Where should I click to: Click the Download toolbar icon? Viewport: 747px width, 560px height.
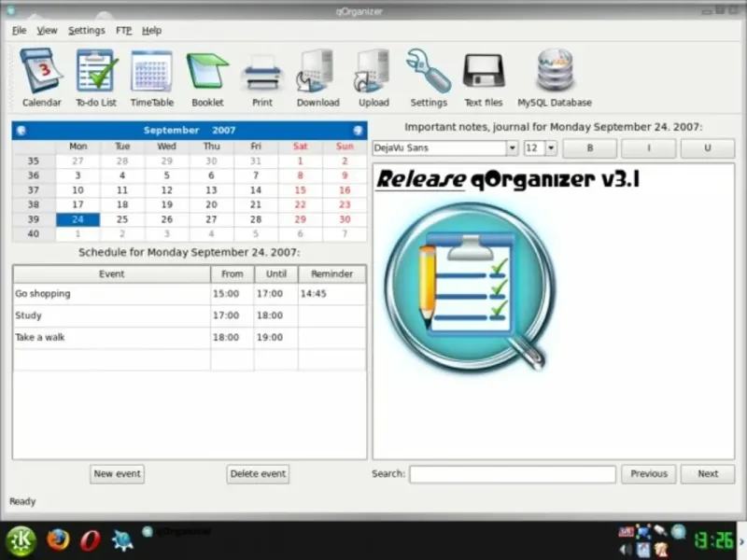click(x=317, y=77)
